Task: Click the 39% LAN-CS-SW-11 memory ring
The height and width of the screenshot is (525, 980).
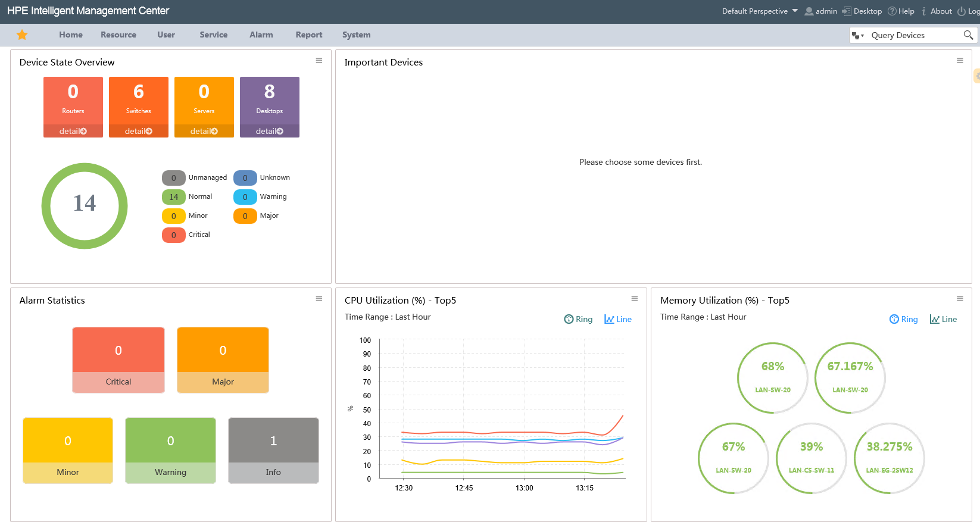Action: tap(812, 458)
